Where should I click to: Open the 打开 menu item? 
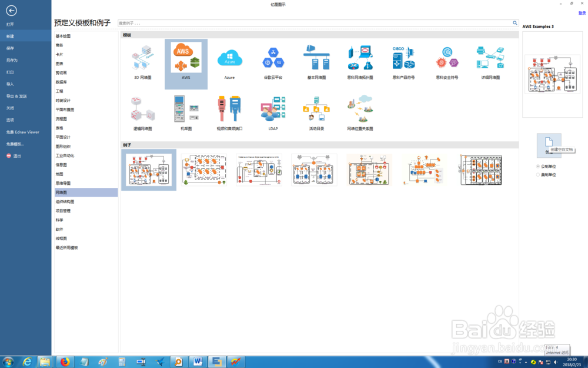coord(10,24)
